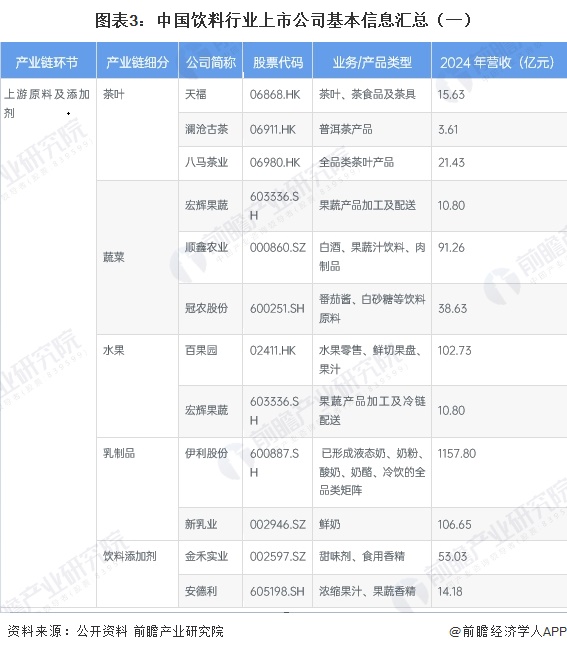The image size is (567, 652).
Task: Click the 资料来源 footer text
Action: [116, 631]
